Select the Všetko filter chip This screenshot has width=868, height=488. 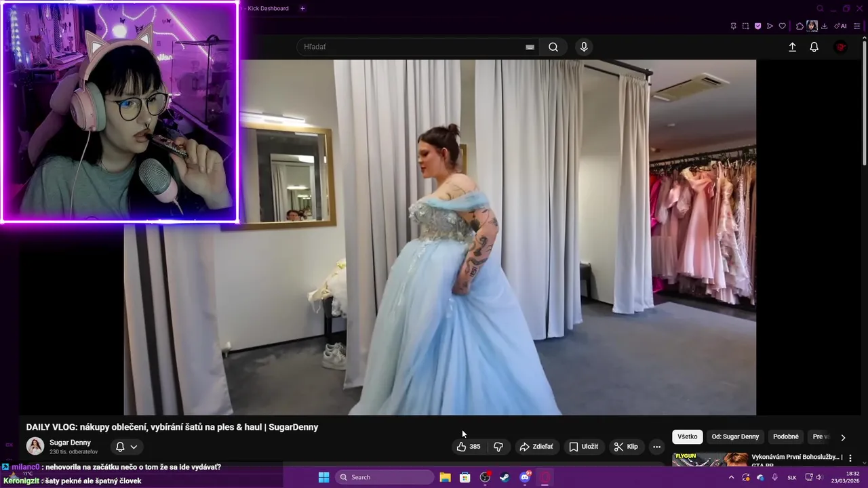pos(687,436)
